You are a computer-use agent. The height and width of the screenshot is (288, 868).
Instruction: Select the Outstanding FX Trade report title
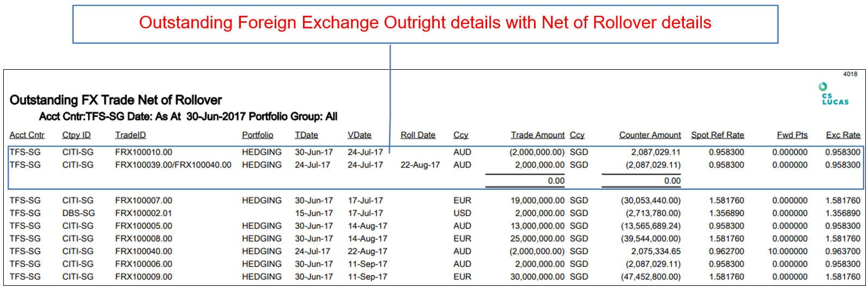point(116,100)
